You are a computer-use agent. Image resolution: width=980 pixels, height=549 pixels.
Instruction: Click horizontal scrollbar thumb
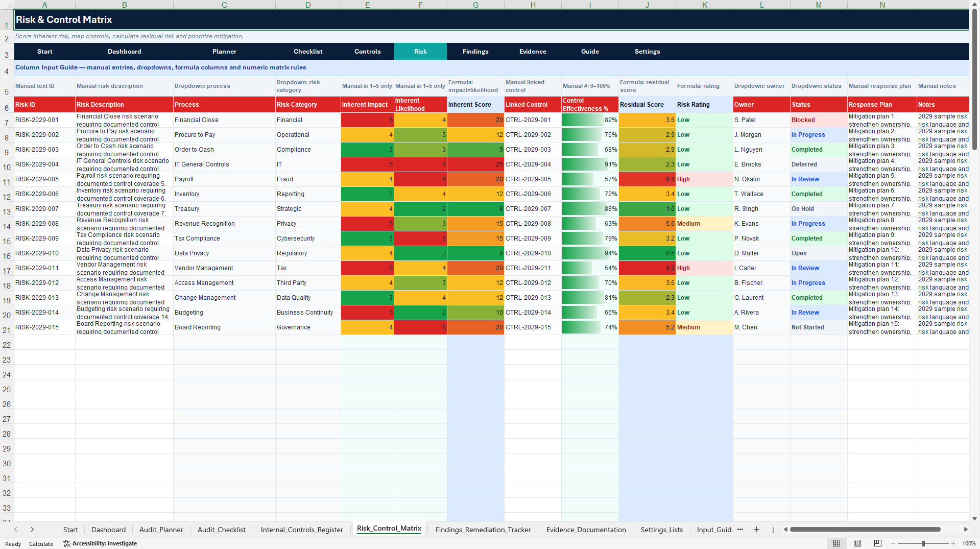pos(865,530)
